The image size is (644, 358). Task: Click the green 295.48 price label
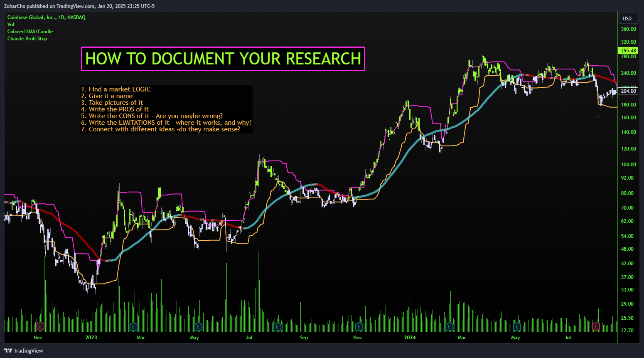[x=628, y=51]
